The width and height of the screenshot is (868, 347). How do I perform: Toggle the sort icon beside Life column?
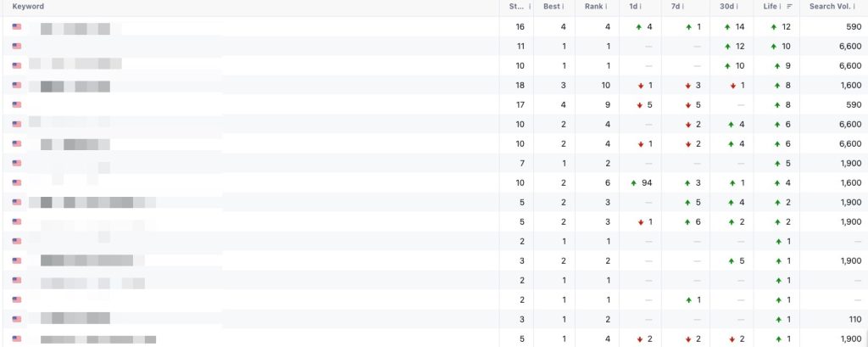click(x=790, y=7)
